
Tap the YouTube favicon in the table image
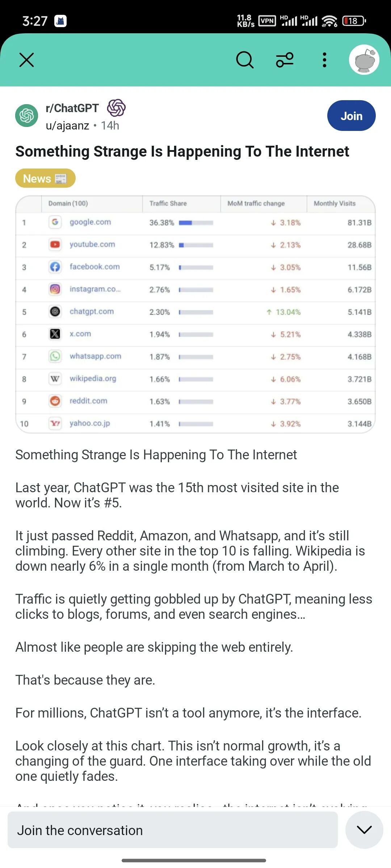(55, 244)
